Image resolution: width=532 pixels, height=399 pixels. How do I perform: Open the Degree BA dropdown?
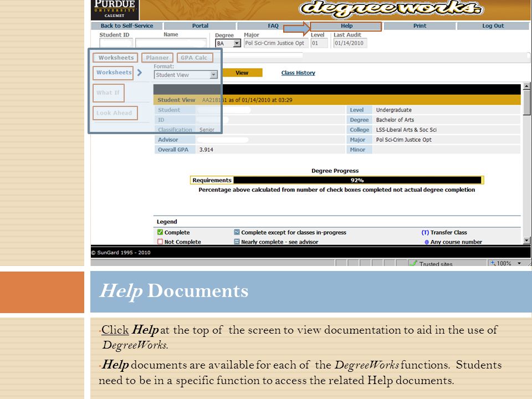228,43
